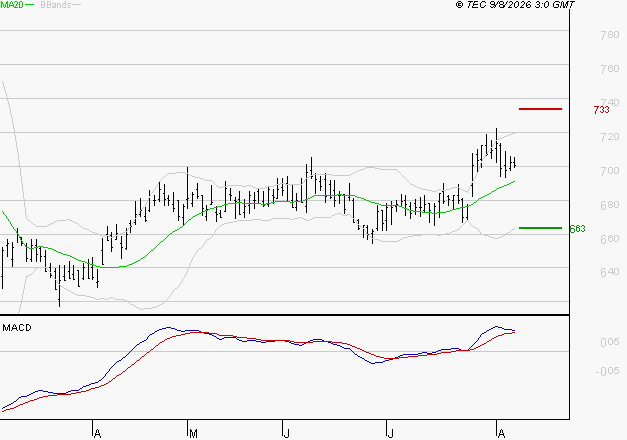Click the 680 price axis label
627x440 pixels.
tap(610, 205)
